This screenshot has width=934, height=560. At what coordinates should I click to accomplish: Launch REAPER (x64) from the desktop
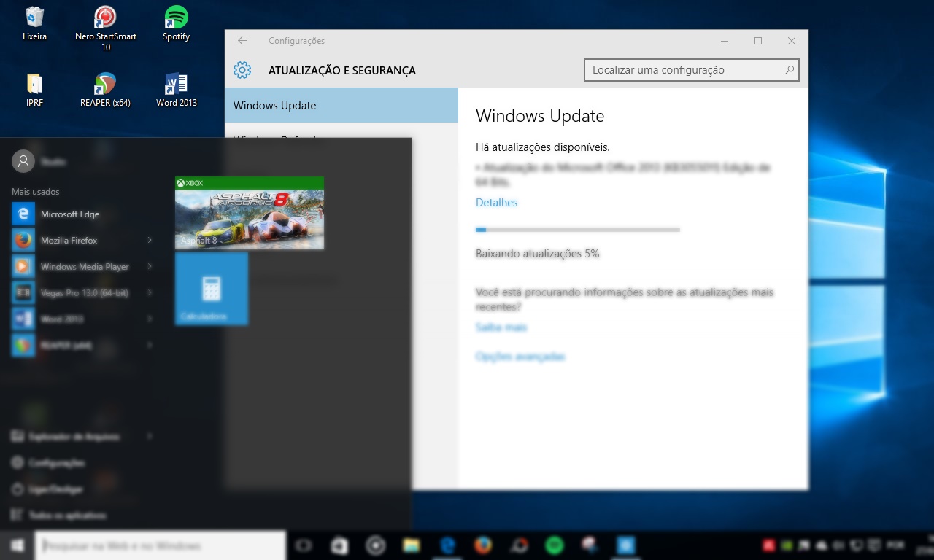105,90
